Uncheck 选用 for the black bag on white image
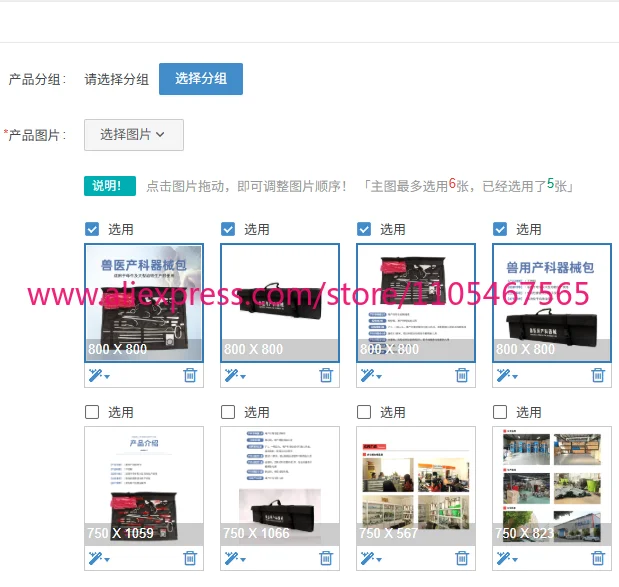The image size is (619, 587). coord(228,229)
